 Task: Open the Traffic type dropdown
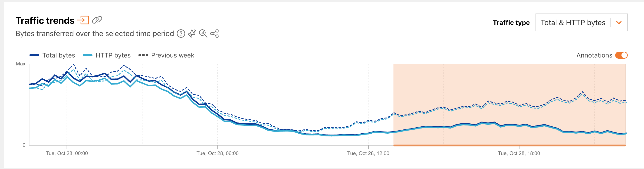[x=573, y=23]
